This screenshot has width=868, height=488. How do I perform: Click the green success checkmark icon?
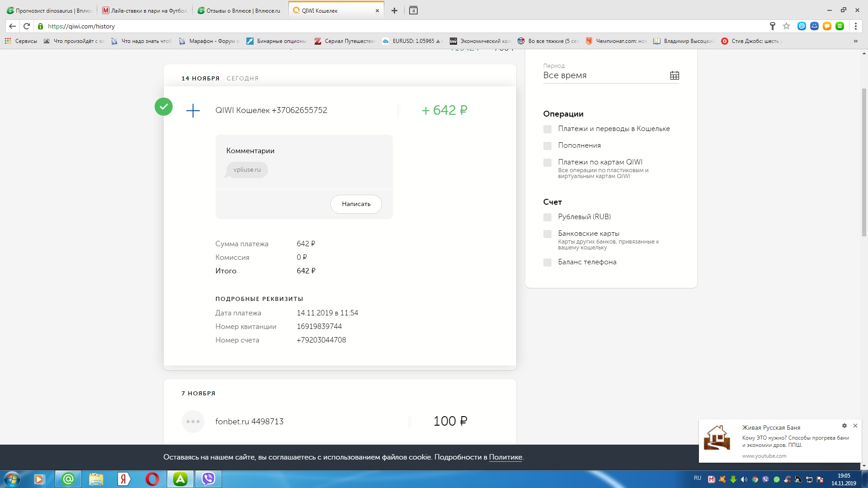[164, 107]
